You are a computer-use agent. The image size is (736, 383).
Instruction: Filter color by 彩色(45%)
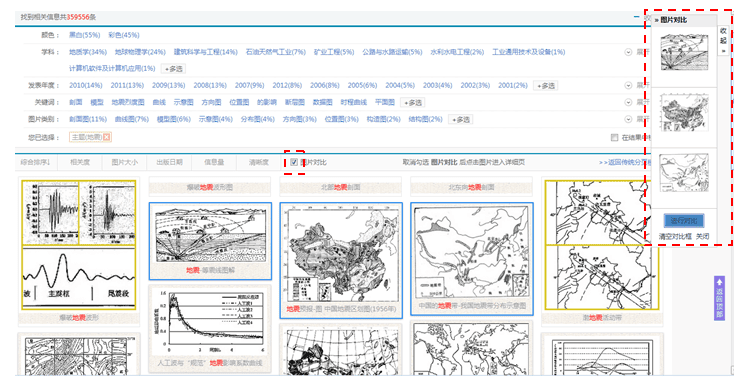(x=123, y=35)
